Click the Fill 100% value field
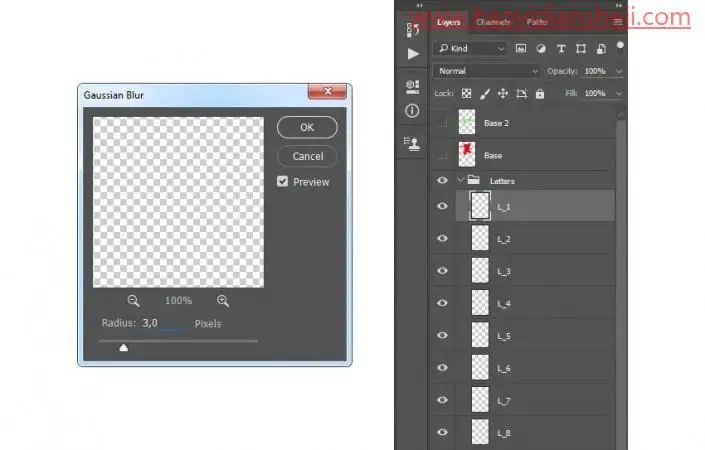Screen dimensions: 705x450 [x=595, y=94]
